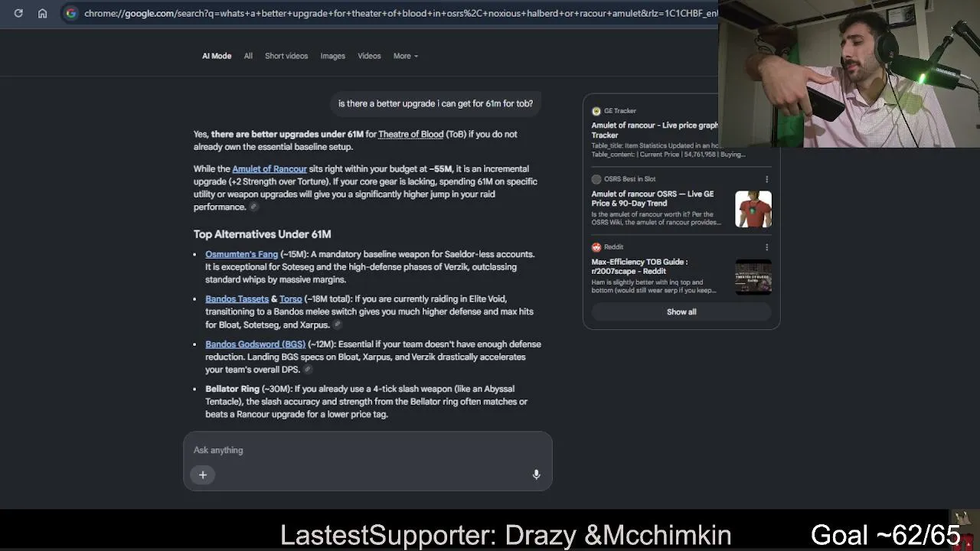Screen dimensions: 980x551
Task: Click the bold 'Bellator Ring' text
Action: pos(232,390)
